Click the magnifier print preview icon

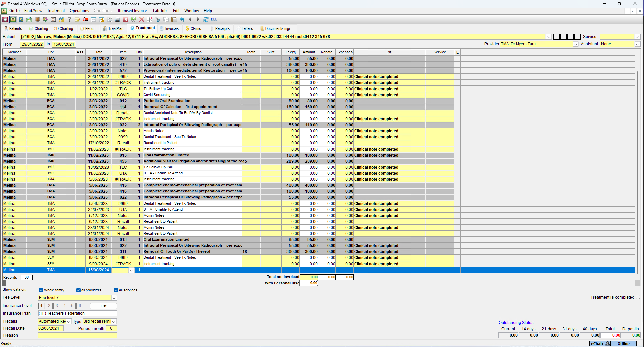click(110, 20)
